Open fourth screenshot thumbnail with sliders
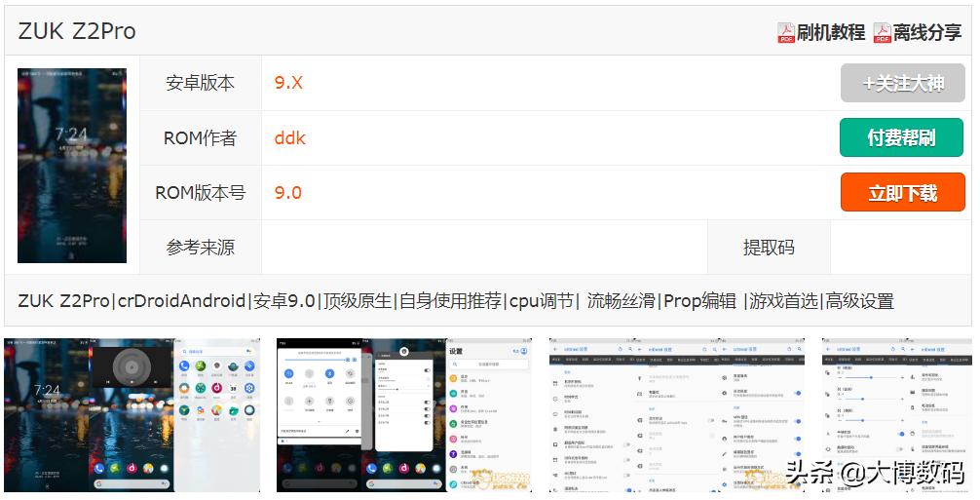Viewport: 980px width, 500px height. pos(897,415)
